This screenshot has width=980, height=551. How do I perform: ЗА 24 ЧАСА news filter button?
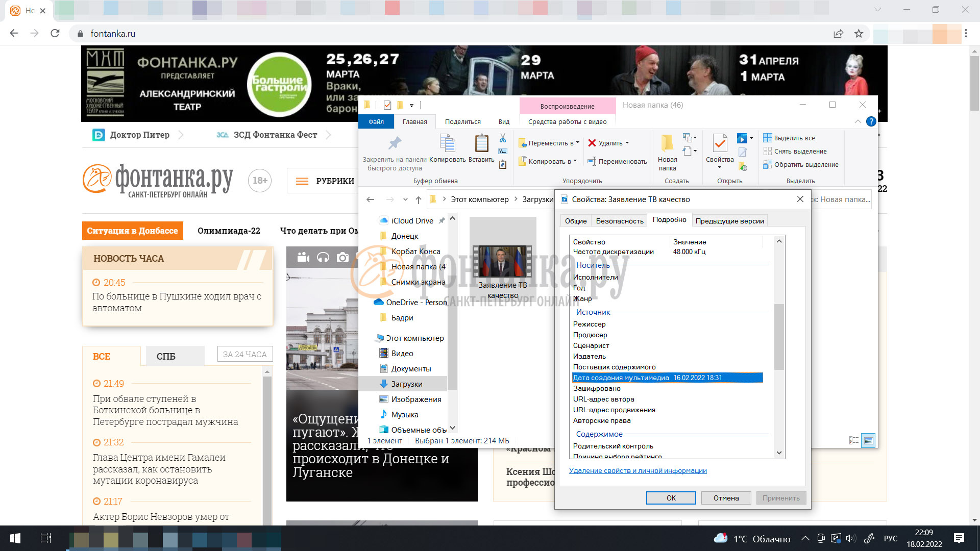[x=245, y=354]
